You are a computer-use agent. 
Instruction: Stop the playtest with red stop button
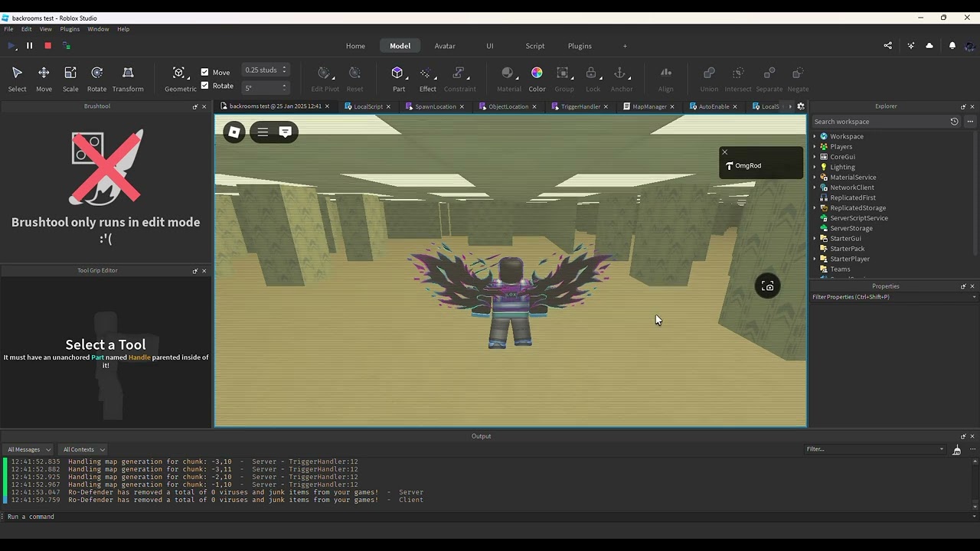pyautogui.click(x=47, y=46)
